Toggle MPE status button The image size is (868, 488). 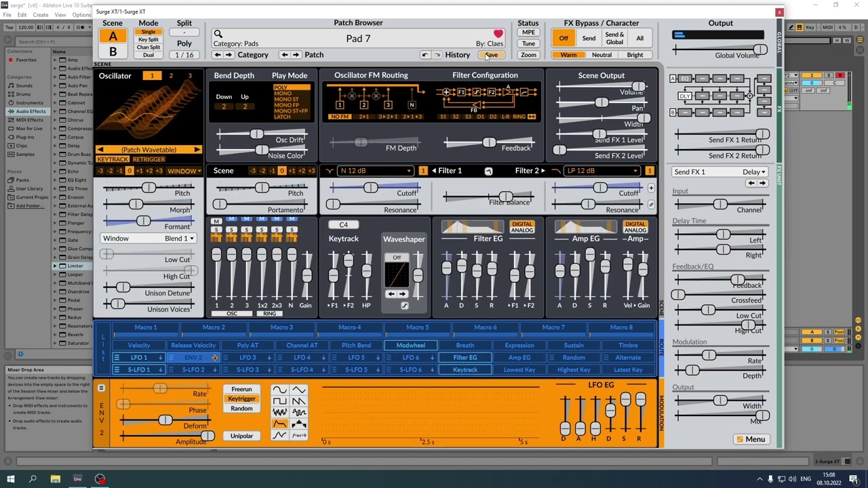(528, 33)
